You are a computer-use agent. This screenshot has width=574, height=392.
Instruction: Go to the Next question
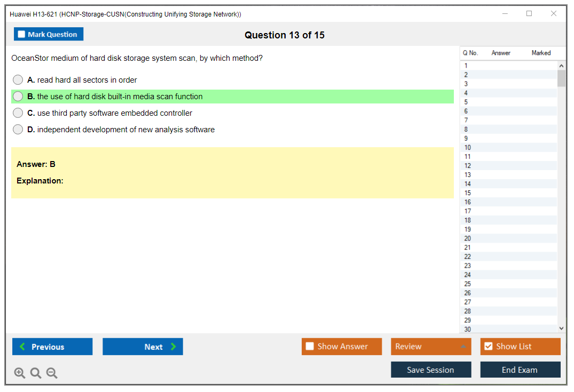tap(143, 347)
